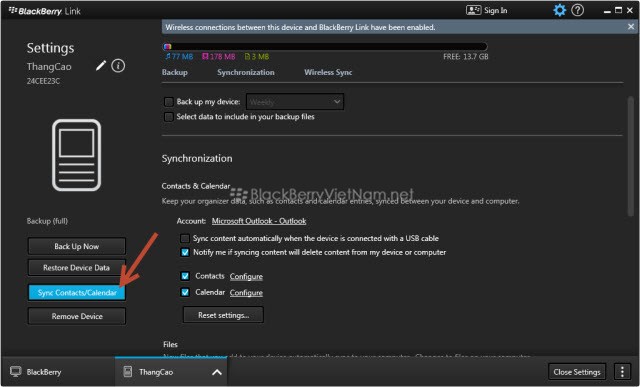Uncheck the Contacts sync checkbox
Screen dimensions: 640x387
[185, 276]
